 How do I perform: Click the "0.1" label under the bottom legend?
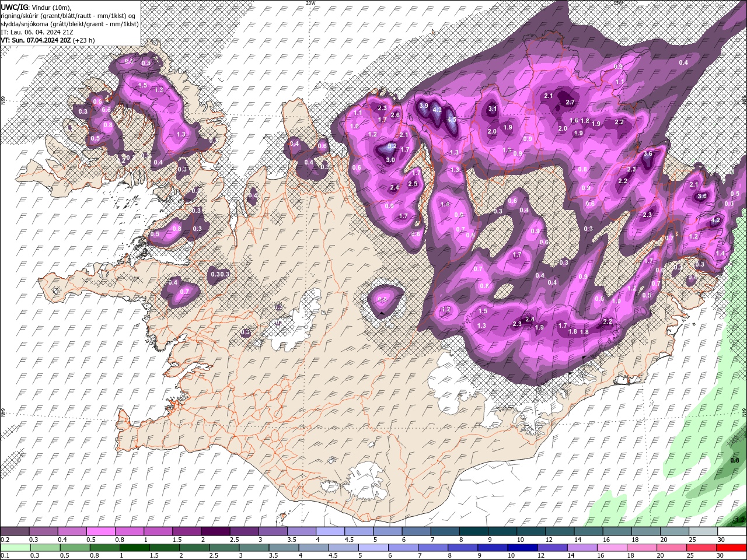click(x=5, y=555)
